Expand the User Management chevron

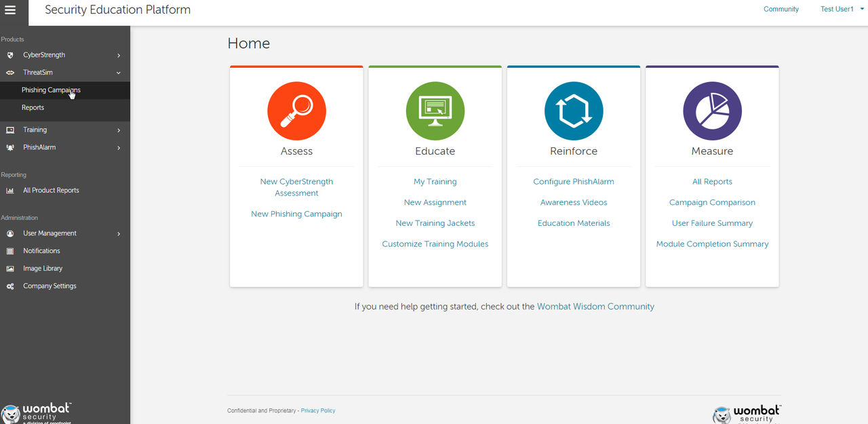coord(119,233)
